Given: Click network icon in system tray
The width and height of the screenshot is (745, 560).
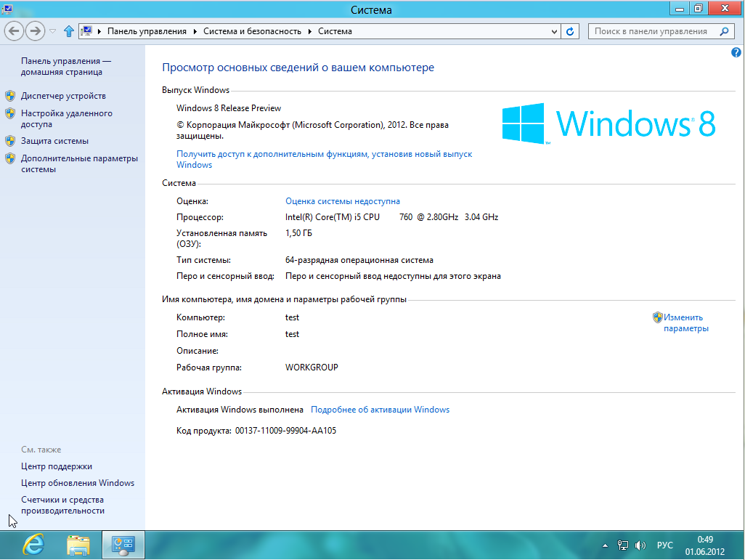Looking at the screenshot, I should (x=622, y=545).
